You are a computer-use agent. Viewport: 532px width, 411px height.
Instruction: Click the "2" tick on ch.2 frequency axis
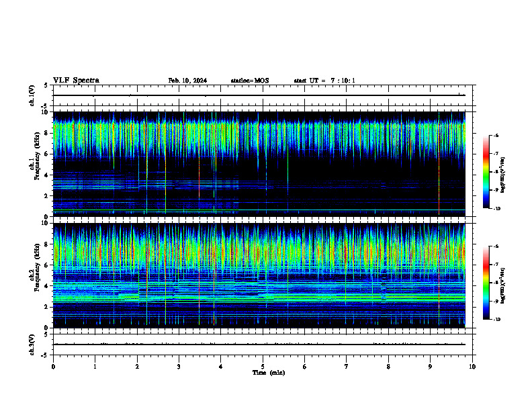pos(47,307)
